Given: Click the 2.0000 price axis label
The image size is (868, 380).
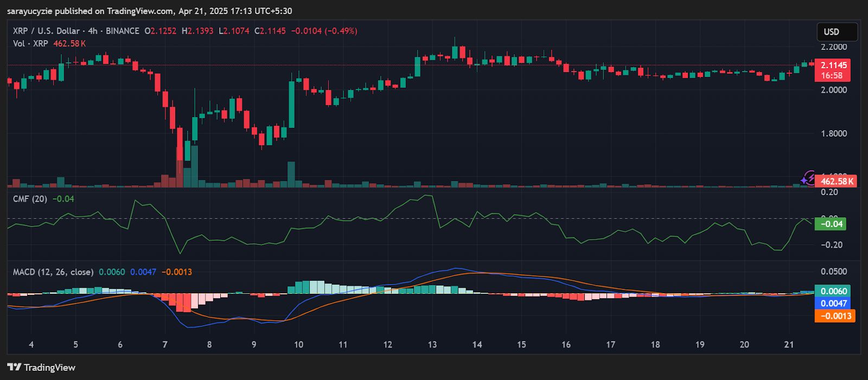Looking at the screenshot, I should (834, 90).
